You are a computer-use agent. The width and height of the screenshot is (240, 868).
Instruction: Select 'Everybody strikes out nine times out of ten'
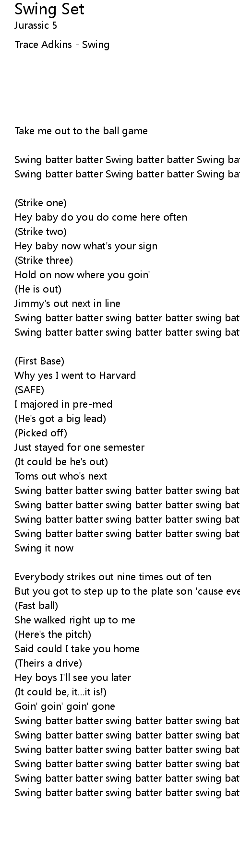(x=113, y=577)
